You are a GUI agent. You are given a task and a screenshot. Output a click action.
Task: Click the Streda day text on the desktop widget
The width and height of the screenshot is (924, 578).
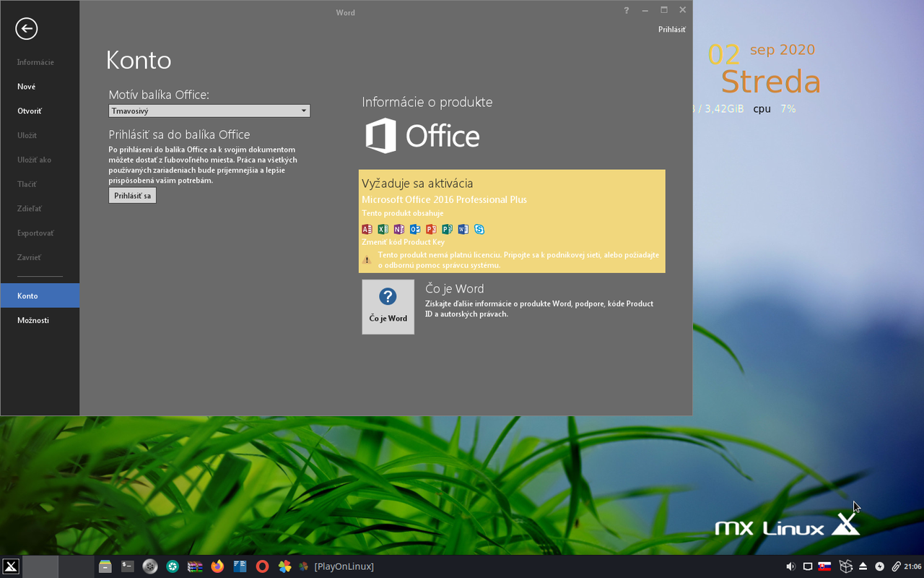pyautogui.click(x=771, y=82)
